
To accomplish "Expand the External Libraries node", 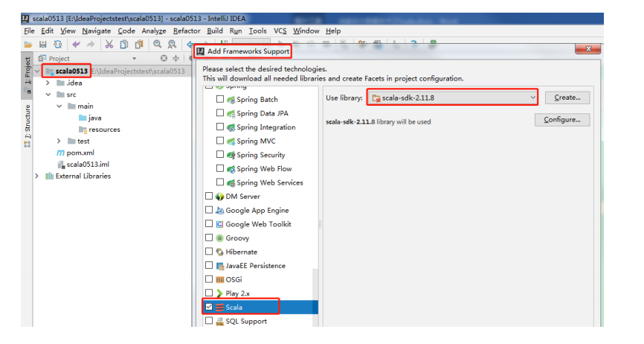I will pos(37,176).
